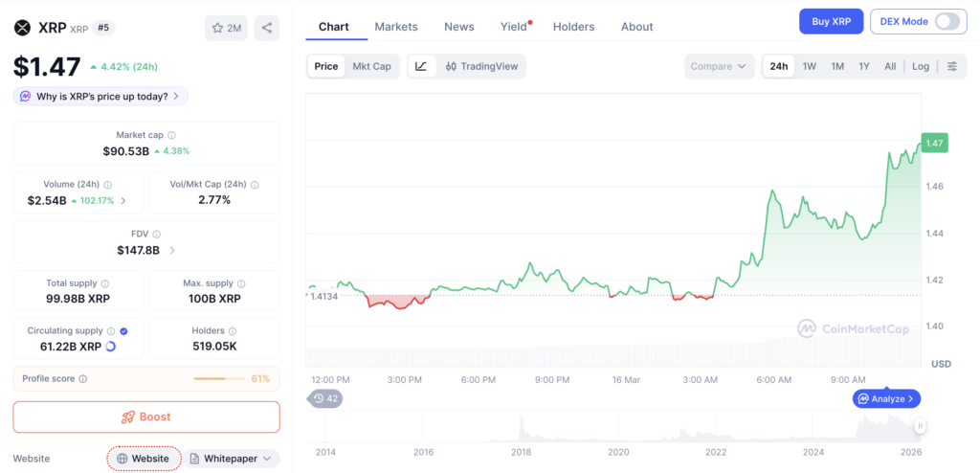The image size is (980, 473).
Task: Click the AI icon in price-up prompt
Action: [26, 97]
